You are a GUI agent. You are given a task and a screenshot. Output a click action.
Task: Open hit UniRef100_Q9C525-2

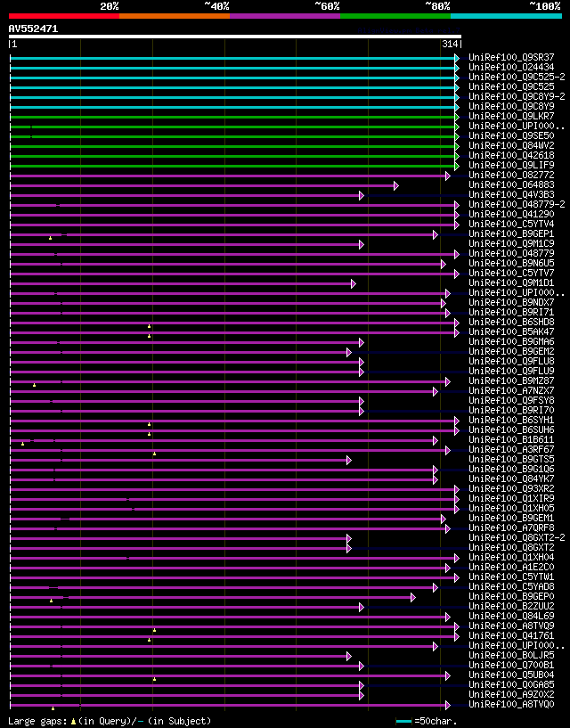[x=517, y=77]
